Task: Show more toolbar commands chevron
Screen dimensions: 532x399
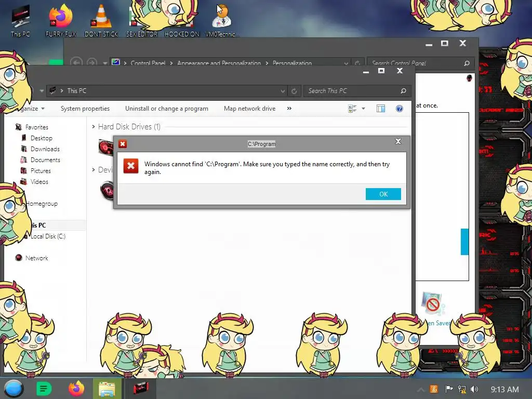Action: tap(289, 109)
